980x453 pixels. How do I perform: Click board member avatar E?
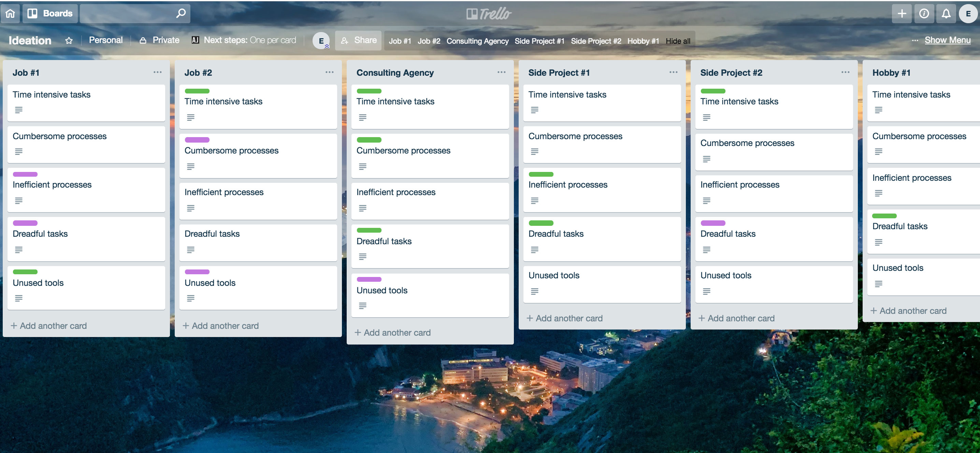(321, 40)
